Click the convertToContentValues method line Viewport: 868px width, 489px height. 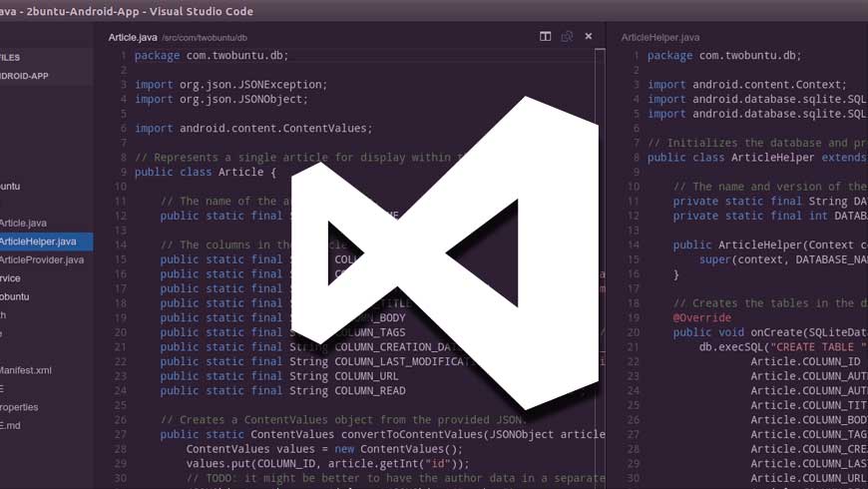click(382, 435)
